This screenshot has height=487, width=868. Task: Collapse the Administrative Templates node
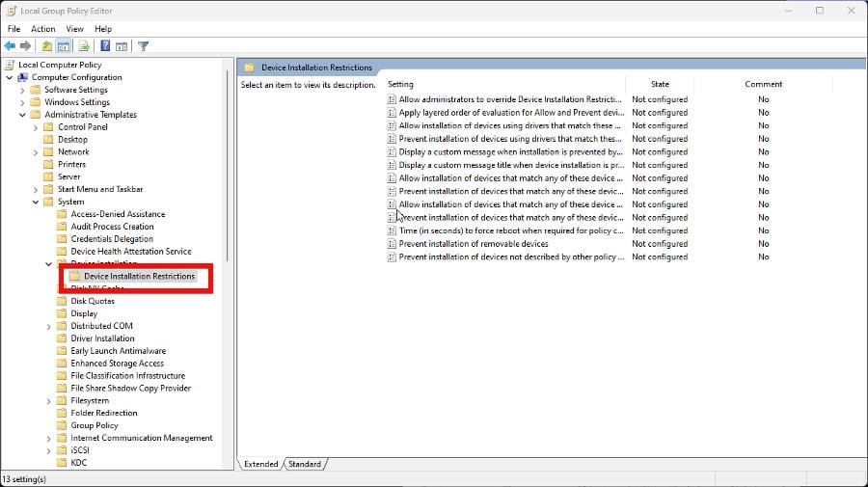(x=22, y=115)
